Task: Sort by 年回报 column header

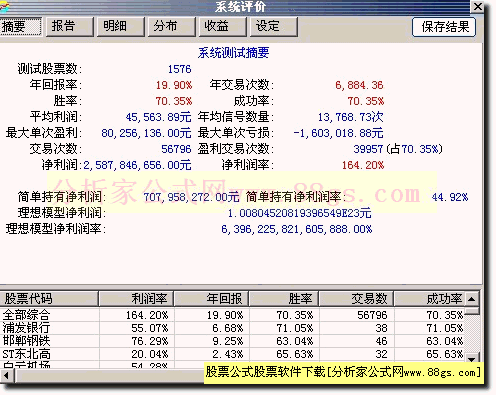Action: click(x=211, y=299)
